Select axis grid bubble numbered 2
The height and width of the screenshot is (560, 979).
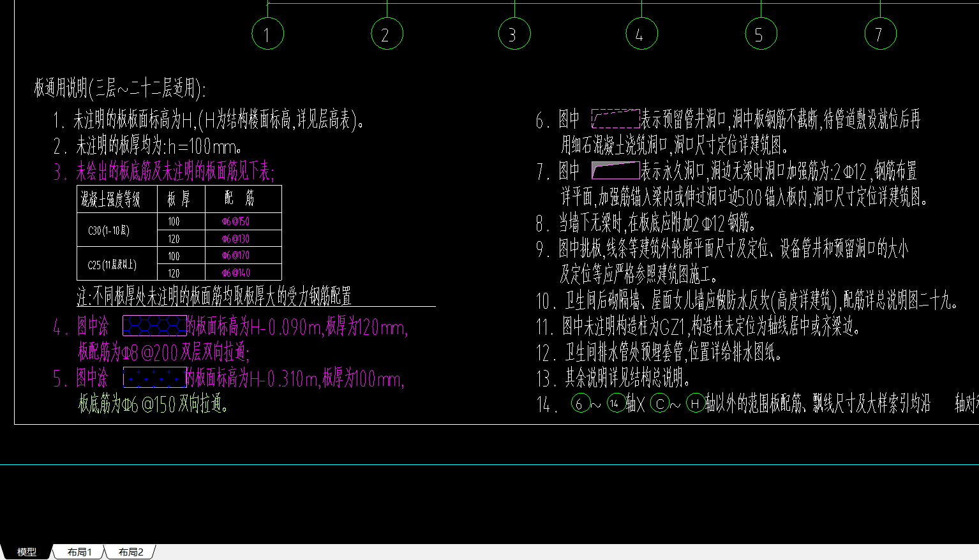click(387, 33)
